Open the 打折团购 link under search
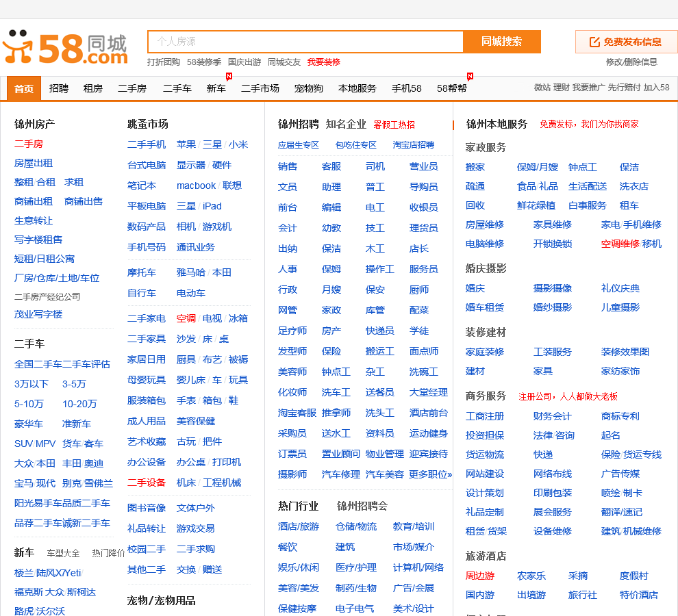Image resolution: width=678 pixels, height=616 pixels. 164,62
